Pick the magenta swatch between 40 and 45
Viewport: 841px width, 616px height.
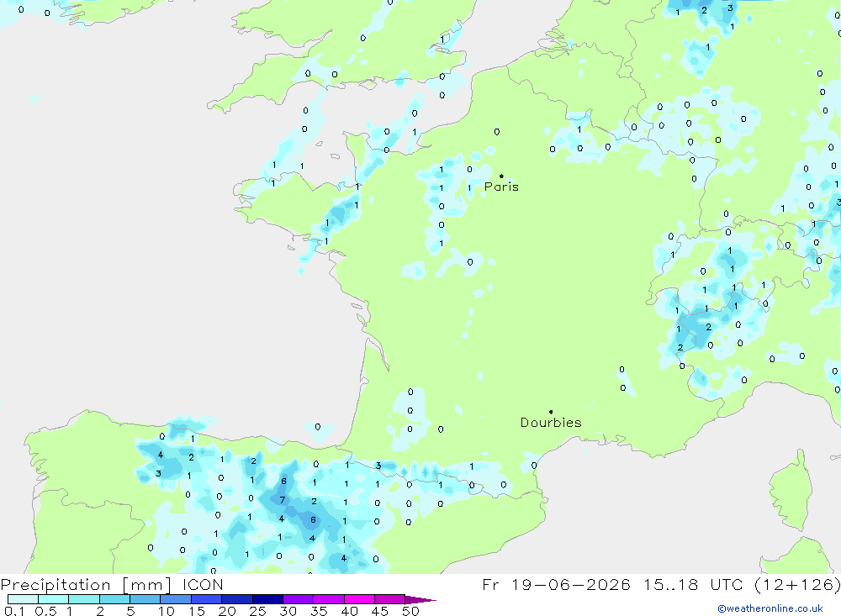click(x=359, y=599)
